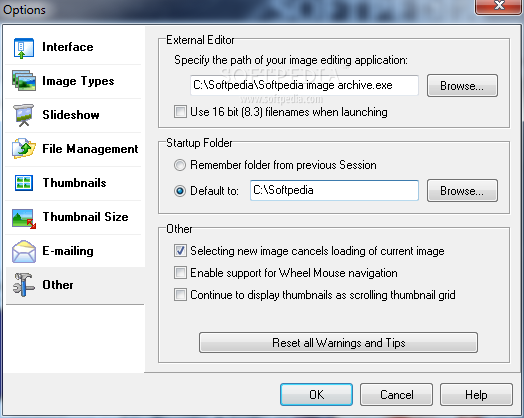Enable 16 bit (8.3) filenames checkbox
This screenshot has height=418, width=524.
pyautogui.click(x=180, y=112)
